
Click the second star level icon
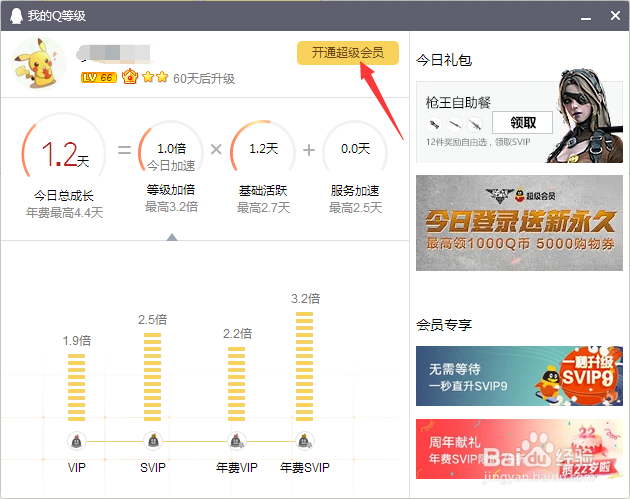[x=162, y=76]
